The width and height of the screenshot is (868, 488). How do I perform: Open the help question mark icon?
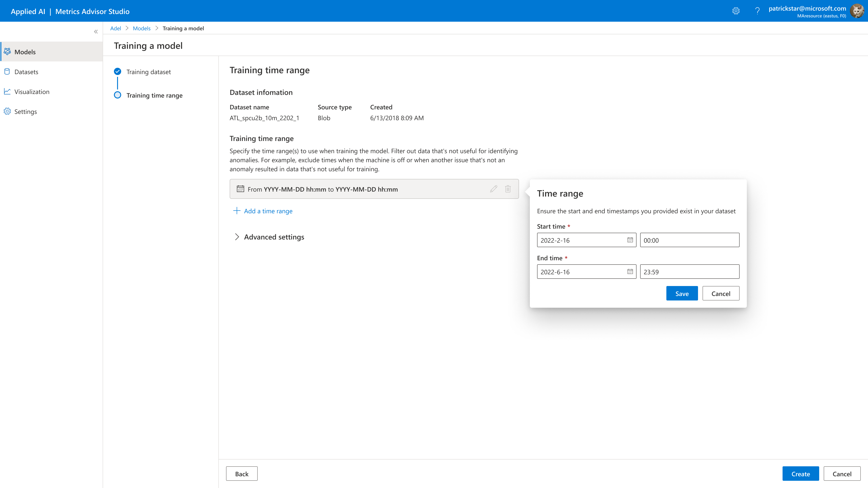757,11
